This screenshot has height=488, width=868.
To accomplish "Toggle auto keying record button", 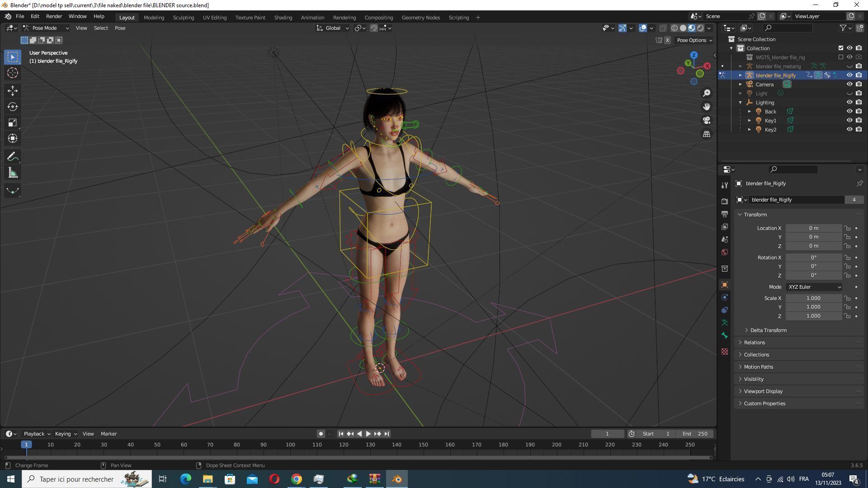I will [321, 434].
